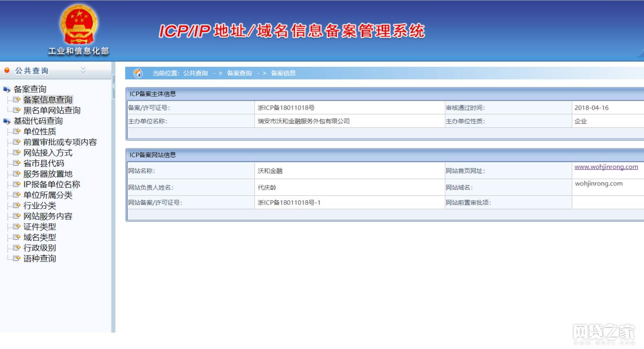The image size is (644, 349).
Task: Click 备案查询 in the breadcrumb
Action: (239, 73)
